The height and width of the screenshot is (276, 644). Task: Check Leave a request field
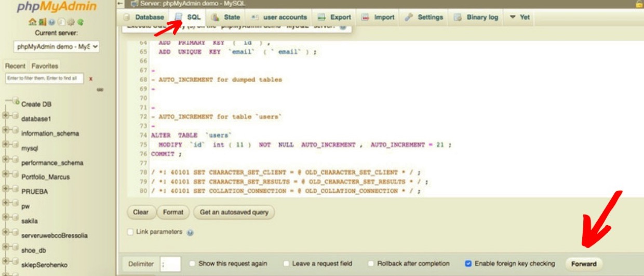click(x=287, y=264)
